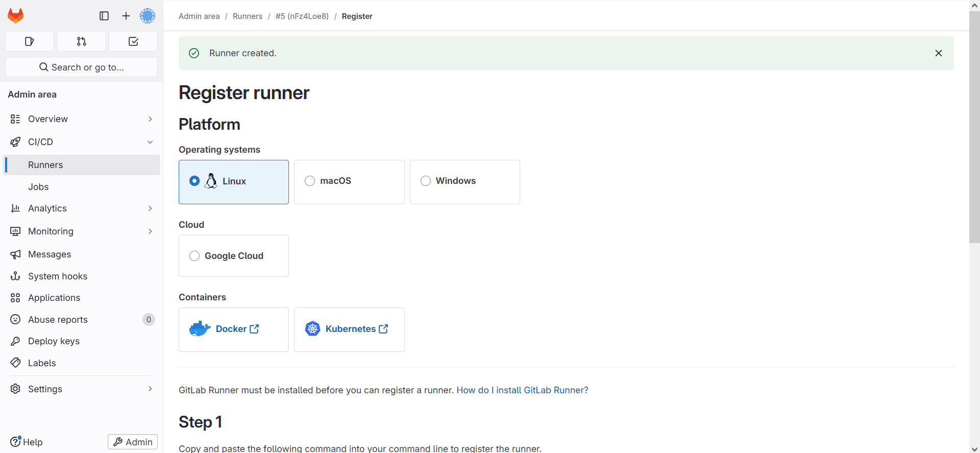Select the Windows operating system option
Screen dimensions: 980x453
pos(464,182)
